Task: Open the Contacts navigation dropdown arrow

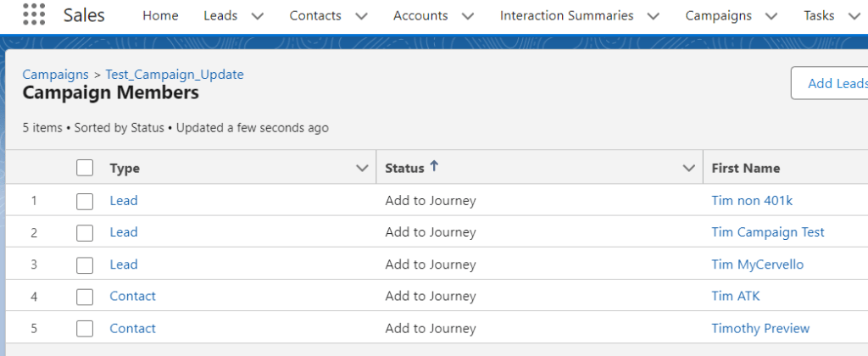Action: coord(361,16)
